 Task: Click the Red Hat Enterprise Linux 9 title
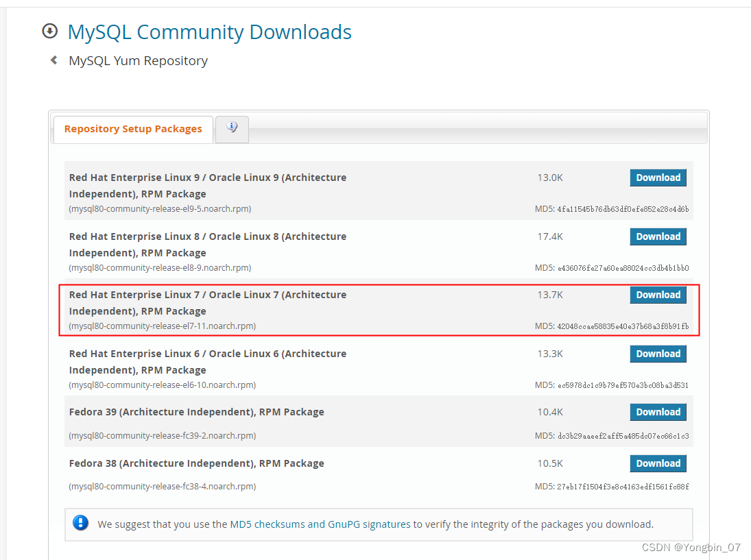click(207, 186)
